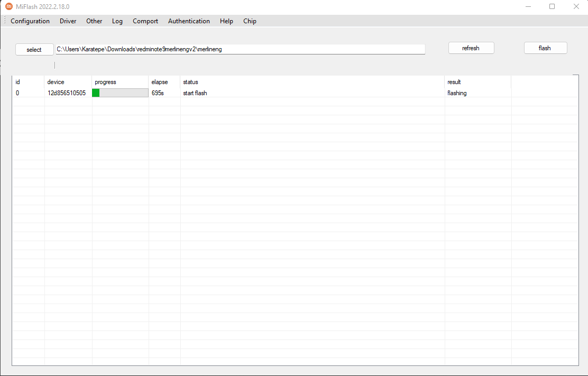Open the Driver menu
Image resolution: width=588 pixels, height=376 pixels.
tap(68, 21)
